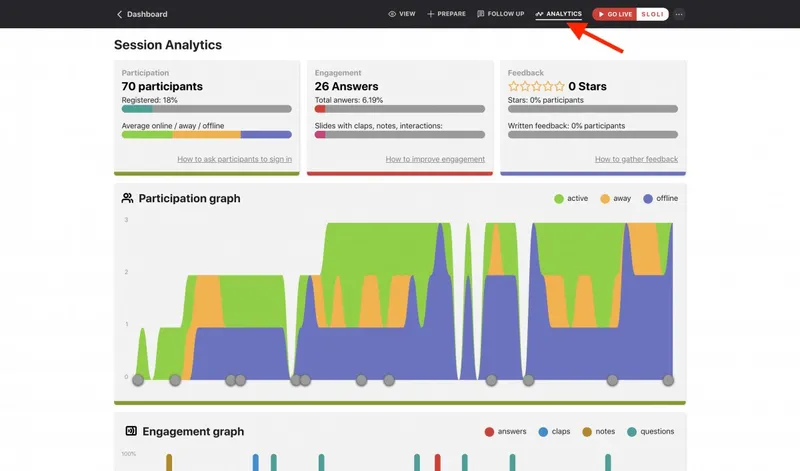Click the analytics chart icon in the top bar
Screen dimensions: 800x471
pos(539,14)
